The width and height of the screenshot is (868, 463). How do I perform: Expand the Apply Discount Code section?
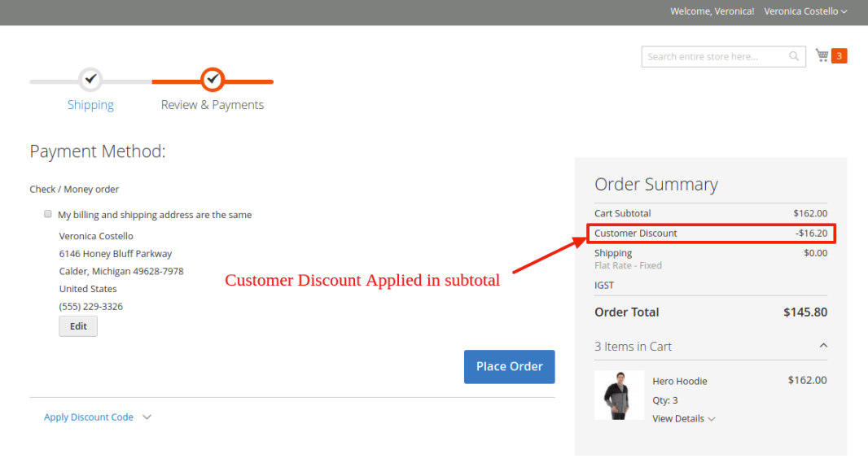[147, 417]
